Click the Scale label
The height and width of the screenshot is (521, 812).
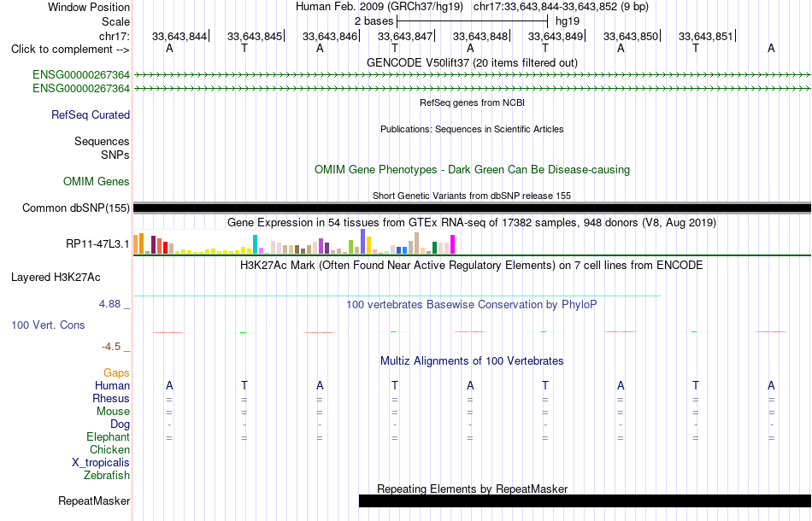pyautogui.click(x=115, y=21)
